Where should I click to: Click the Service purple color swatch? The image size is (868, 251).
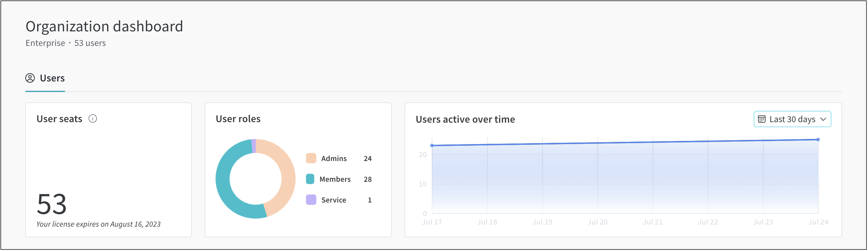[x=311, y=200]
